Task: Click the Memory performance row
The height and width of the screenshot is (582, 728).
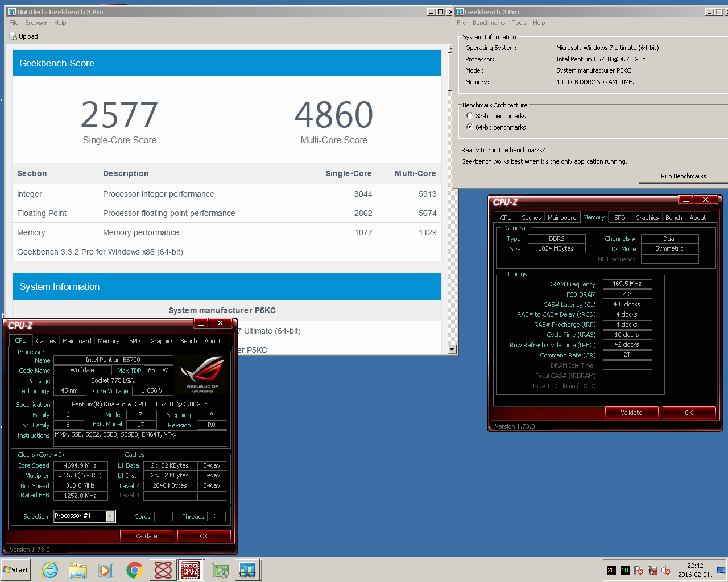Action: click(x=227, y=232)
